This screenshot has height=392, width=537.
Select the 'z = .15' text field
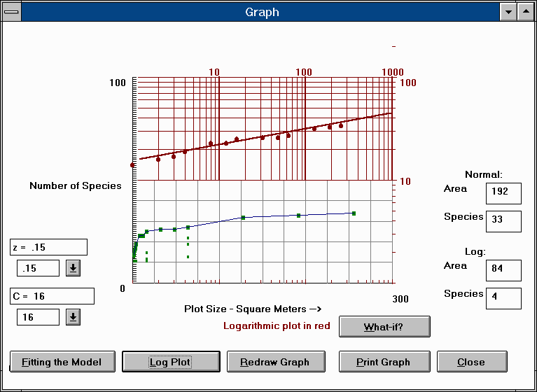coord(48,247)
